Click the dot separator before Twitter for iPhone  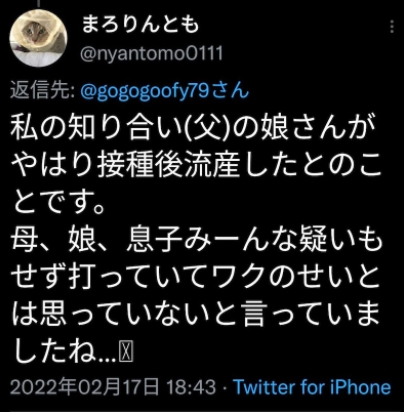[x=225, y=388]
